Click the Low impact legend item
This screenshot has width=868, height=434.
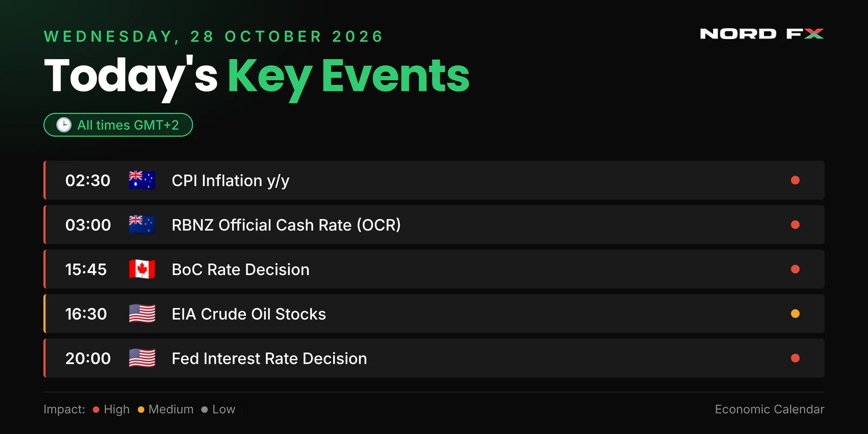click(218, 410)
